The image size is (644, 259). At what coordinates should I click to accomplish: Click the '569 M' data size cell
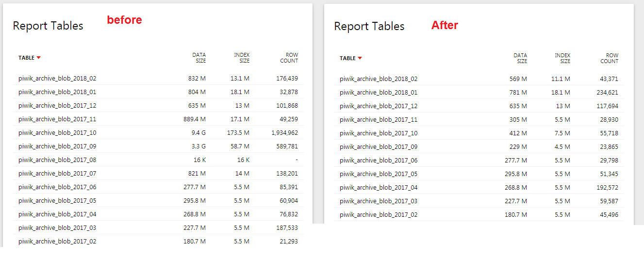[518, 79]
